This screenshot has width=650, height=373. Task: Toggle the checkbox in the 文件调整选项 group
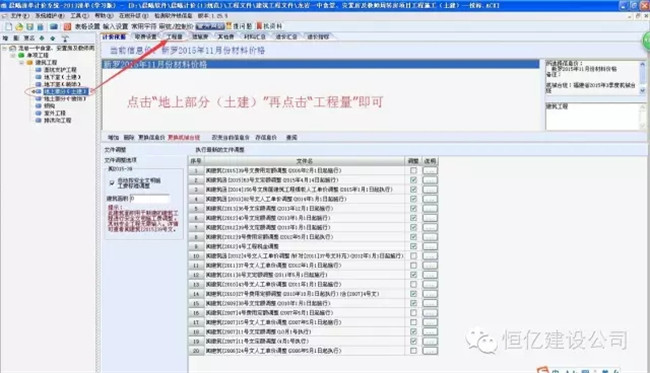click(x=112, y=183)
